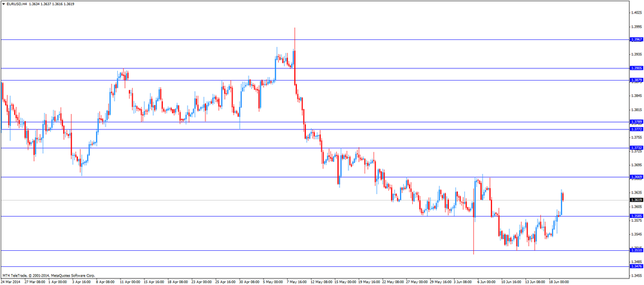
Task: Click the 27 Mar 08:00 time label
Action: pyautogui.click(x=35, y=282)
